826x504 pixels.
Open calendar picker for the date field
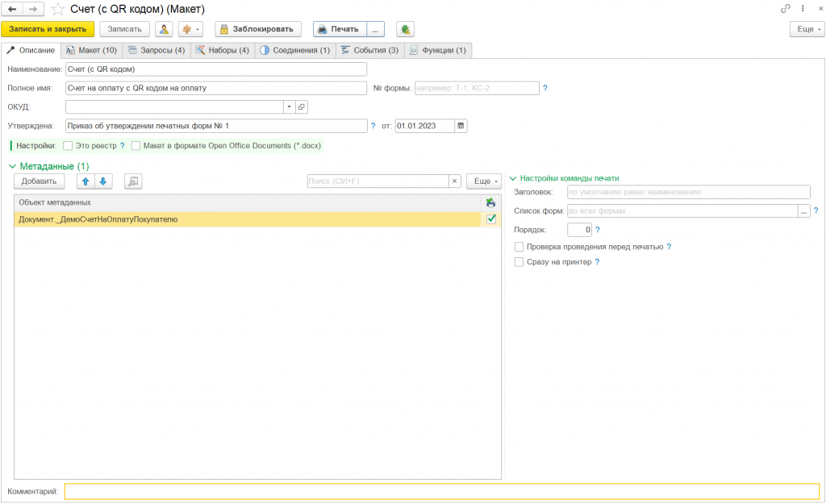pos(461,126)
